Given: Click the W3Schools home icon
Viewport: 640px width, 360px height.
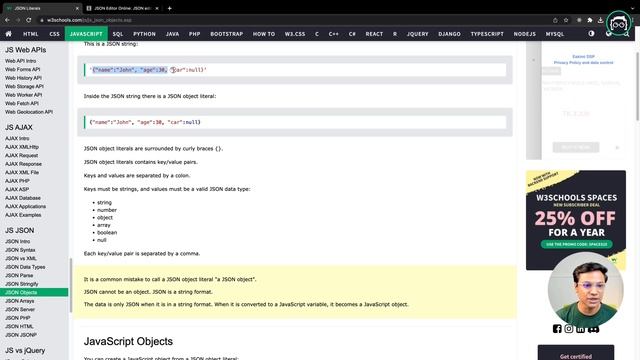Looking at the screenshot, I should [8, 34].
